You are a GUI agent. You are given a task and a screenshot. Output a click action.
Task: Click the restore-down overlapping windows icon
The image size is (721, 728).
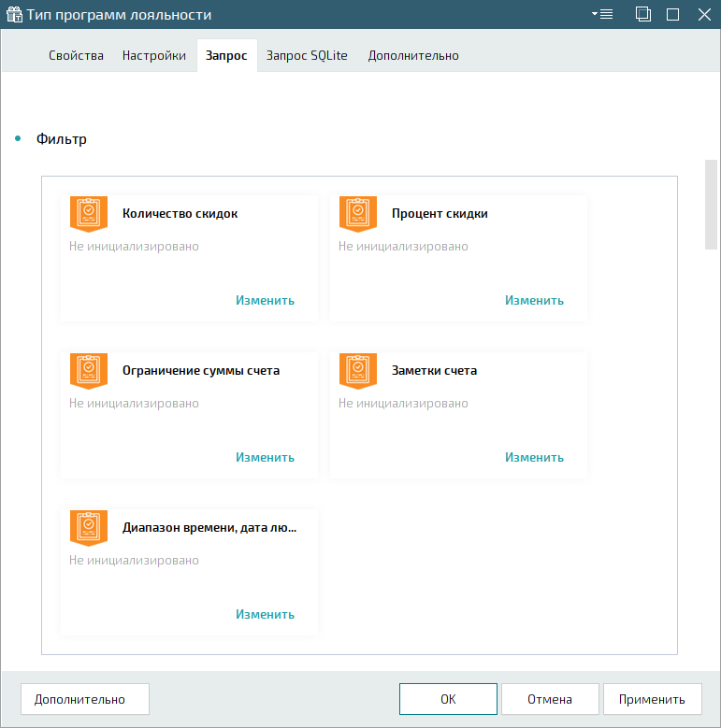(643, 14)
